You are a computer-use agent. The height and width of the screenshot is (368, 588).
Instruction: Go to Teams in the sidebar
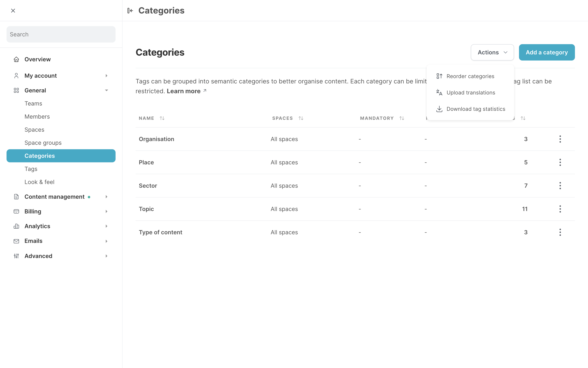pos(33,103)
